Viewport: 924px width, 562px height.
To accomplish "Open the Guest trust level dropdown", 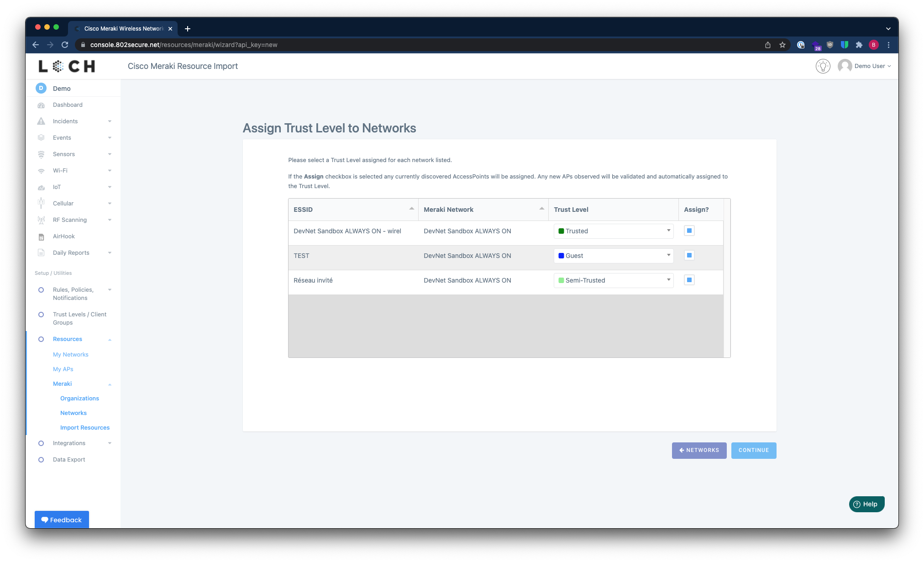I will [613, 256].
